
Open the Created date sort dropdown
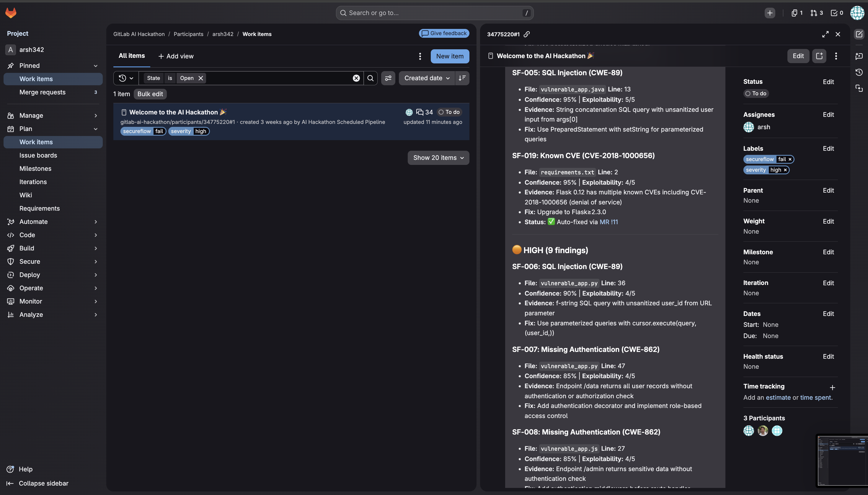coord(427,78)
